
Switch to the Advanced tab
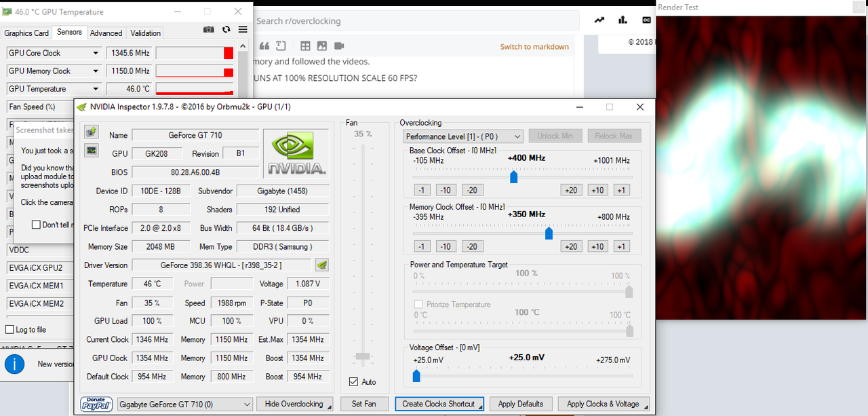coord(106,33)
